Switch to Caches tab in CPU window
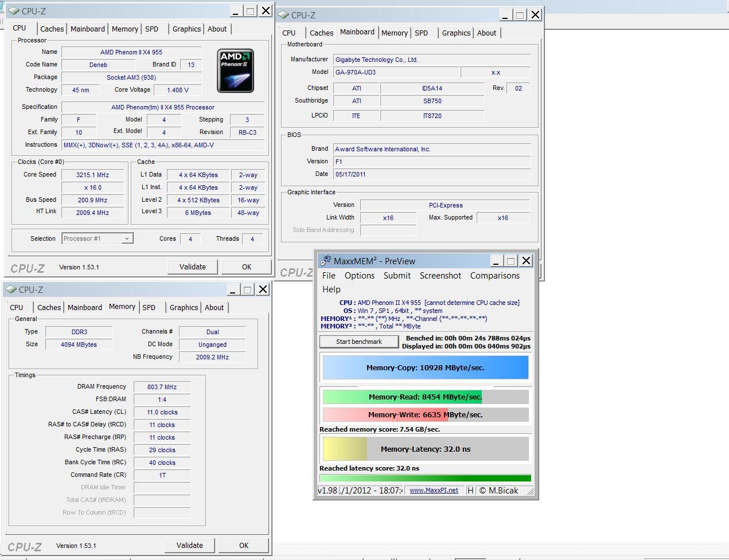 coord(52,29)
